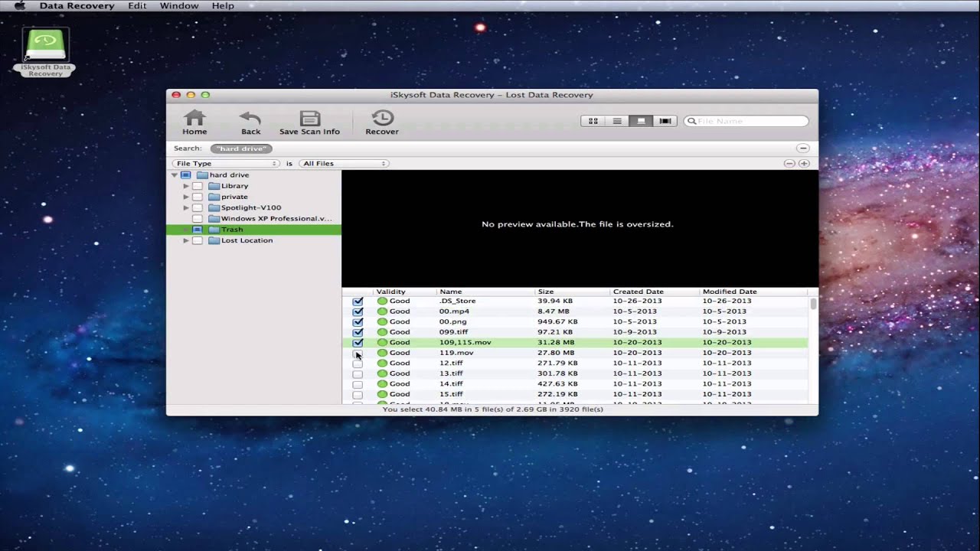Check the 13.tiff file checkbox
Screen dimensions: 980x551
(x=358, y=374)
